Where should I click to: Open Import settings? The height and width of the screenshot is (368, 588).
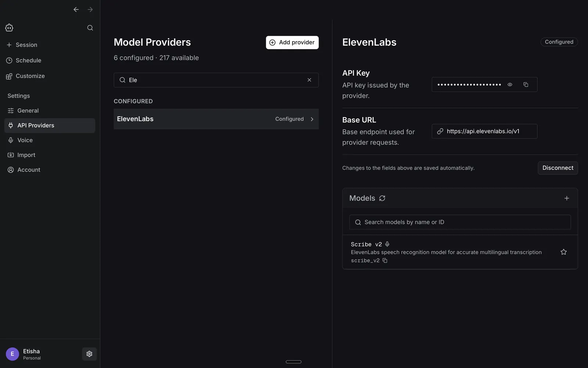tap(50, 155)
